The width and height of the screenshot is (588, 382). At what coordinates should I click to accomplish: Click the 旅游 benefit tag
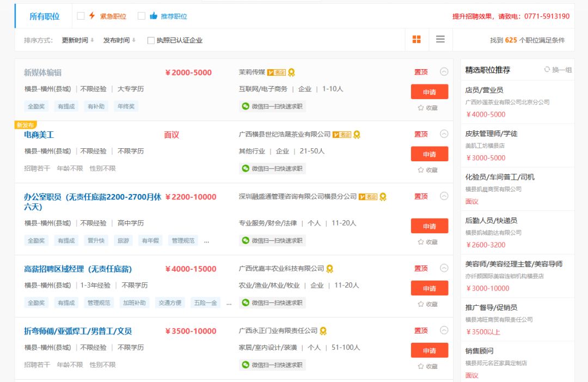(x=124, y=240)
